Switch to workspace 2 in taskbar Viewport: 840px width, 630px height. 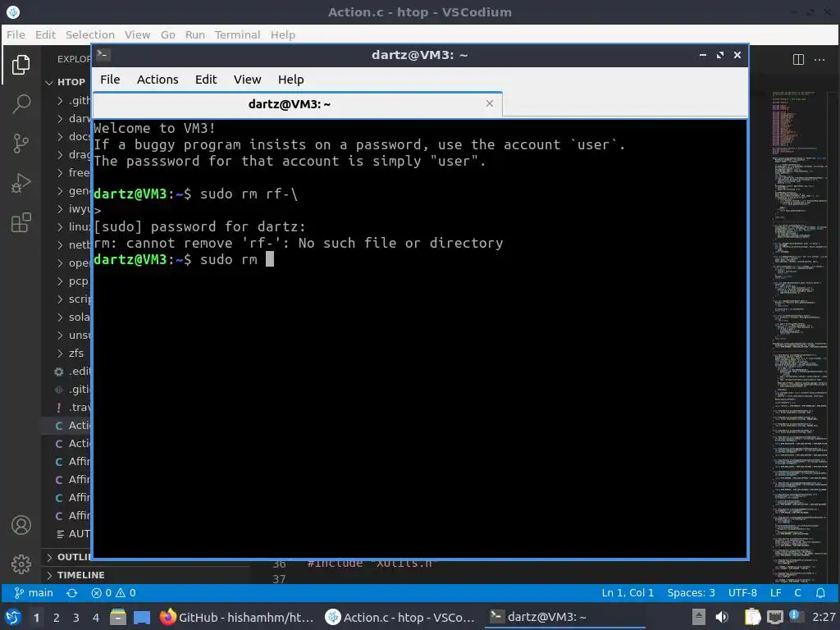click(x=57, y=618)
